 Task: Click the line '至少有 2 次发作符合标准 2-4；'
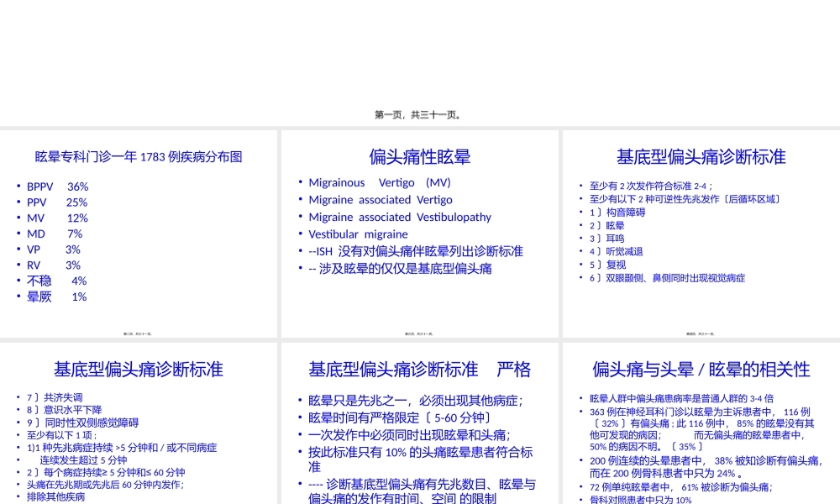651,186
